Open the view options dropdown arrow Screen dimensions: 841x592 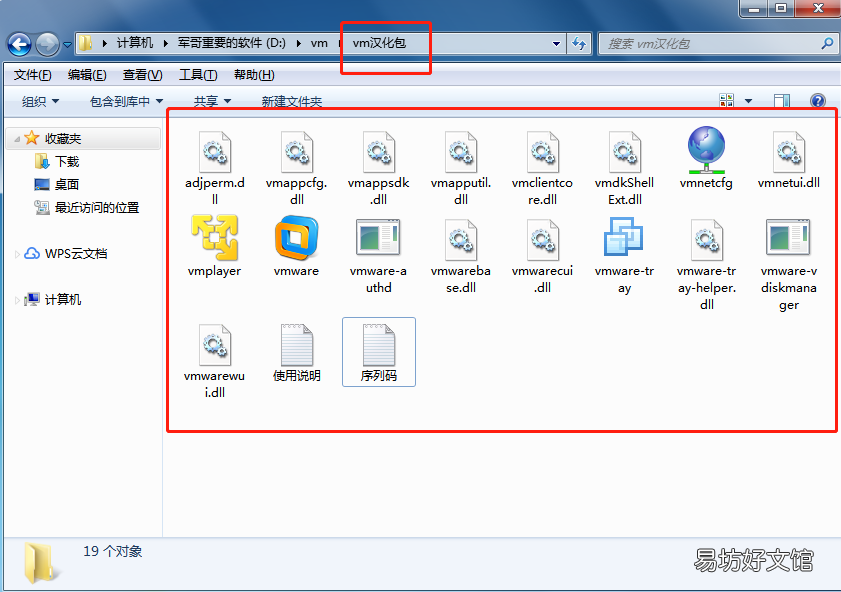coord(749,101)
